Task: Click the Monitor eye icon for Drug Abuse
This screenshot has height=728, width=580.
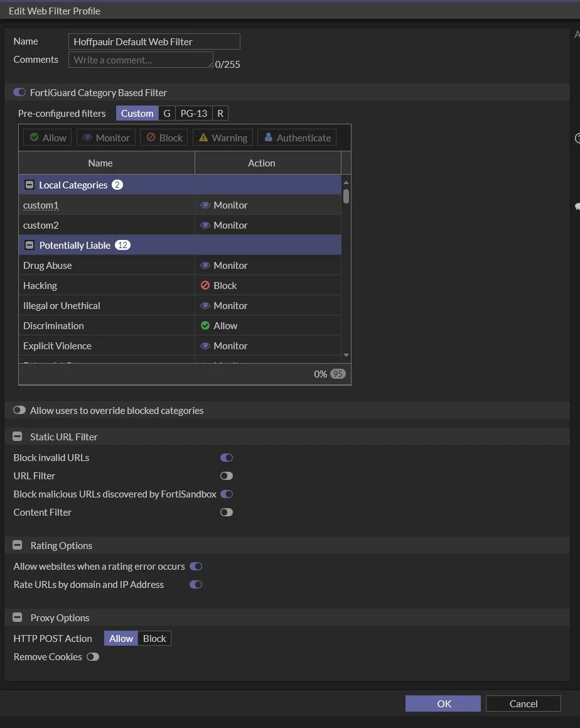Action: point(205,266)
